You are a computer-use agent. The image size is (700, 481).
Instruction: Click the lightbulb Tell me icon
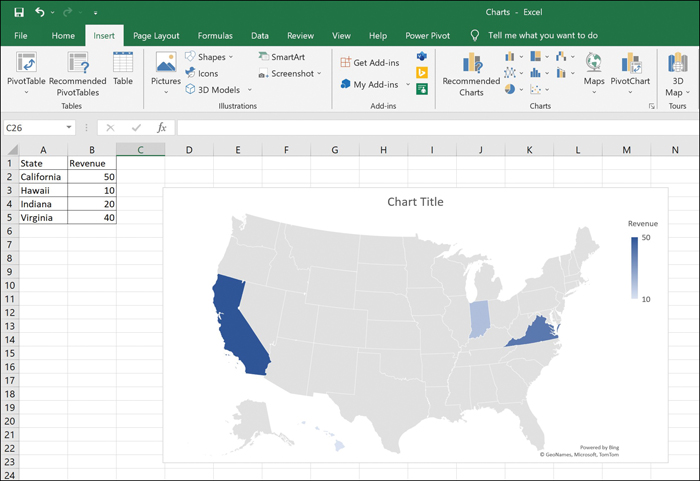(475, 35)
